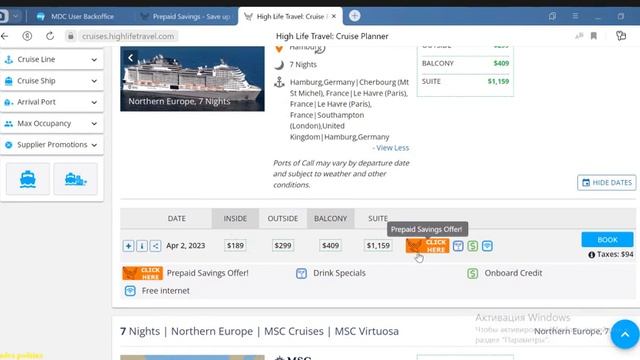Open info icon for Apr 2, 2023 sailing
The width and height of the screenshot is (640, 360).
[x=142, y=246]
